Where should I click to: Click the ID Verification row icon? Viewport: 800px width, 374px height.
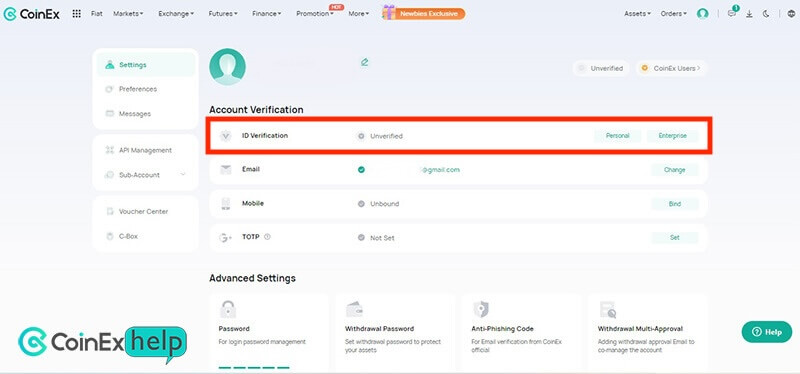tap(226, 136)
